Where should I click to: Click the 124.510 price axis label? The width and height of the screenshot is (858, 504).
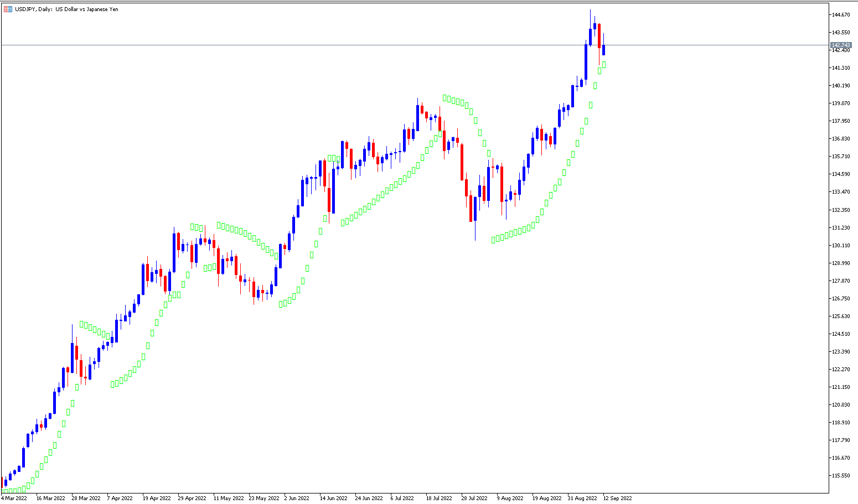[x=841, y=334]
